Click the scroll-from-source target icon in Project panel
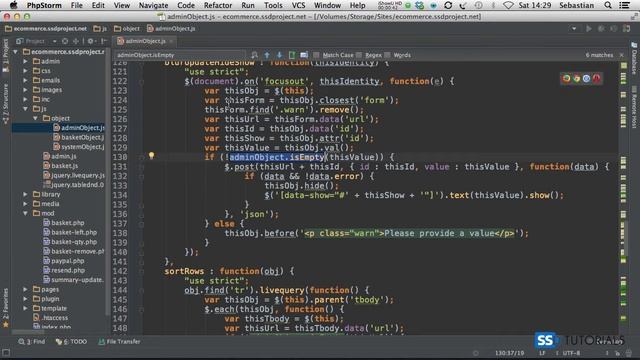Viewport: 640px width, 360px height. (65, 41)
